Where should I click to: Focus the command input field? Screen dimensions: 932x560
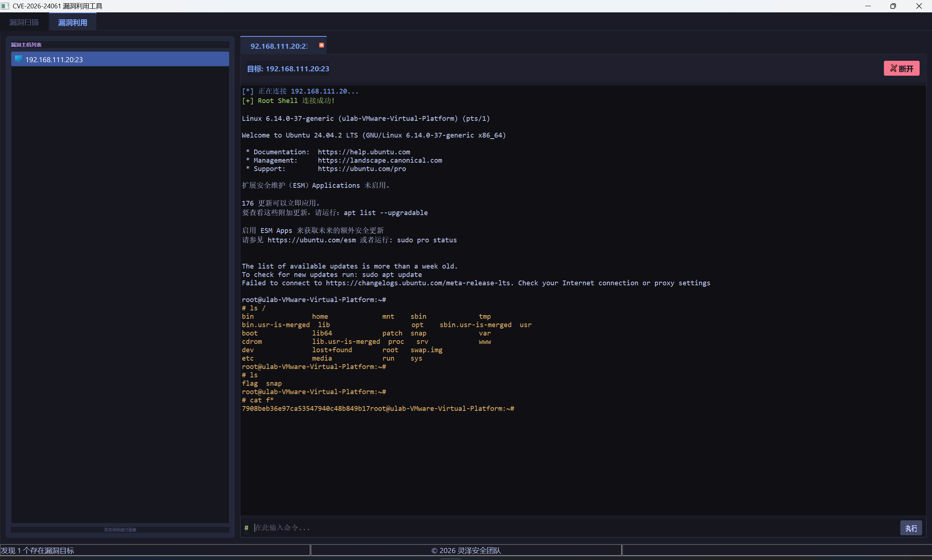click(566, 528)
